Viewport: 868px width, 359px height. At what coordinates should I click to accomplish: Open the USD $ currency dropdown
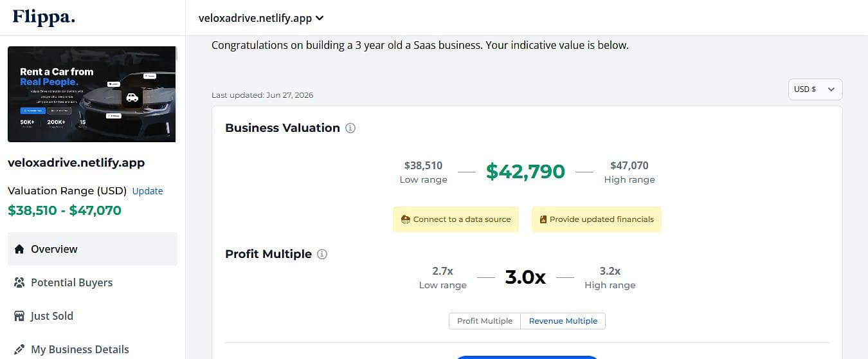(x=815, y=89)
